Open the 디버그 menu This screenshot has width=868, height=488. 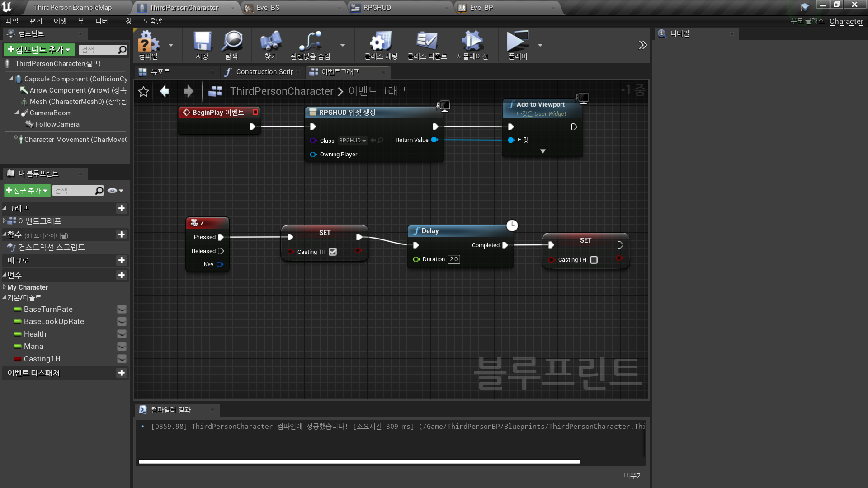pos(104,21)
